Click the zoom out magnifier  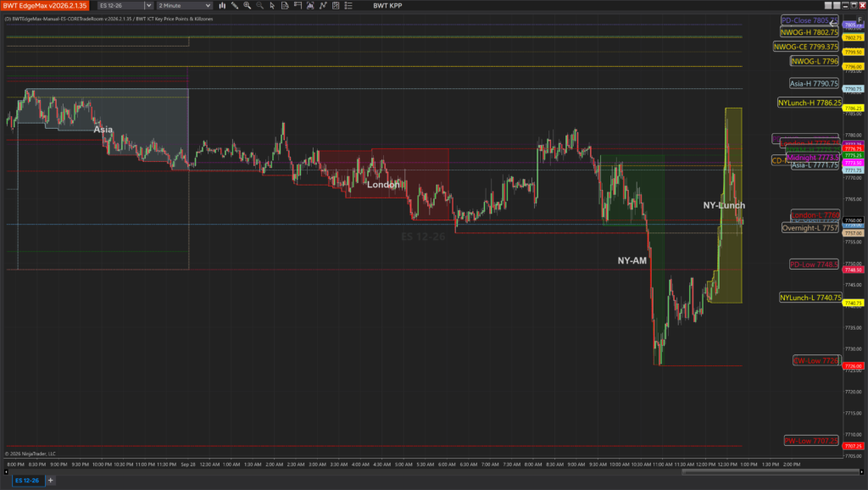pos(259,6)
